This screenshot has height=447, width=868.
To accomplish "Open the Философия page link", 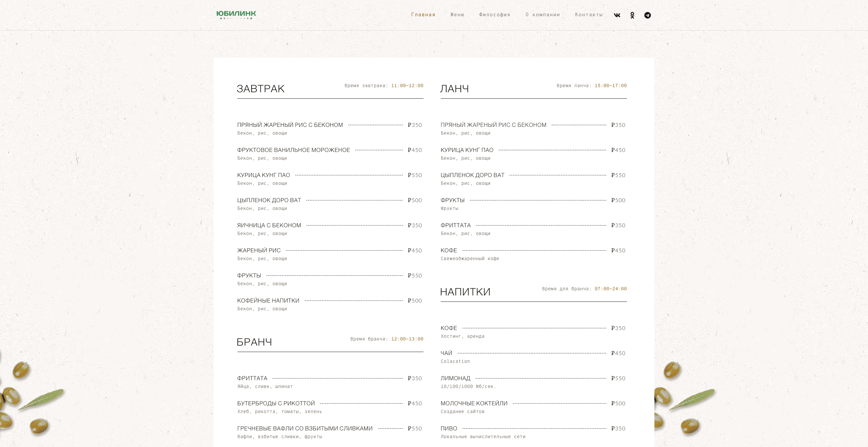I will (x=494, y=15).
